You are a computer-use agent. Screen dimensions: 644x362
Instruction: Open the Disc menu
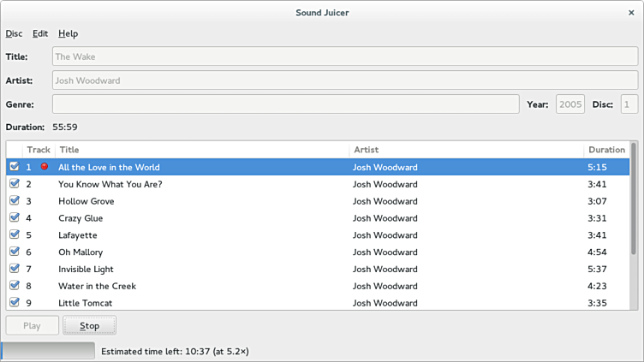tap(14, 33)
